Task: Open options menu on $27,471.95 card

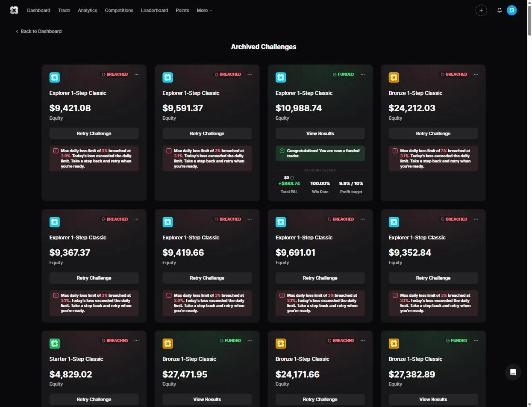Action: [x=250, y=341]
